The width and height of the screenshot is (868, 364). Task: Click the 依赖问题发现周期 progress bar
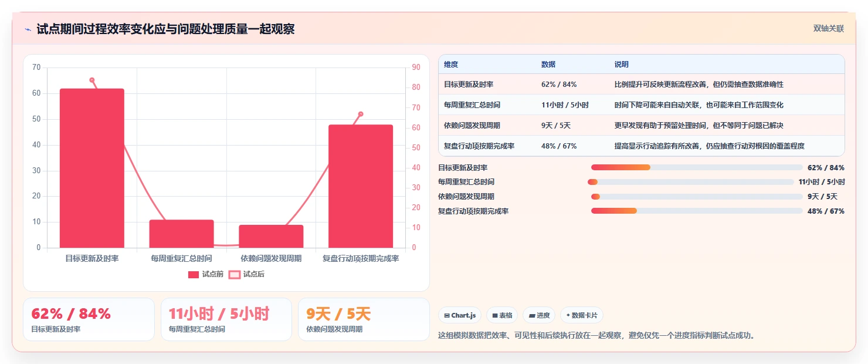click(697, 197)
